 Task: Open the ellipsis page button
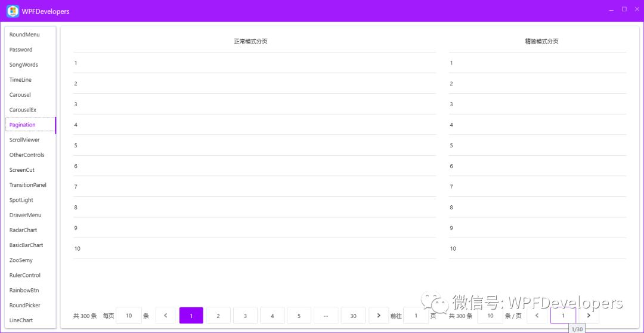326,316
